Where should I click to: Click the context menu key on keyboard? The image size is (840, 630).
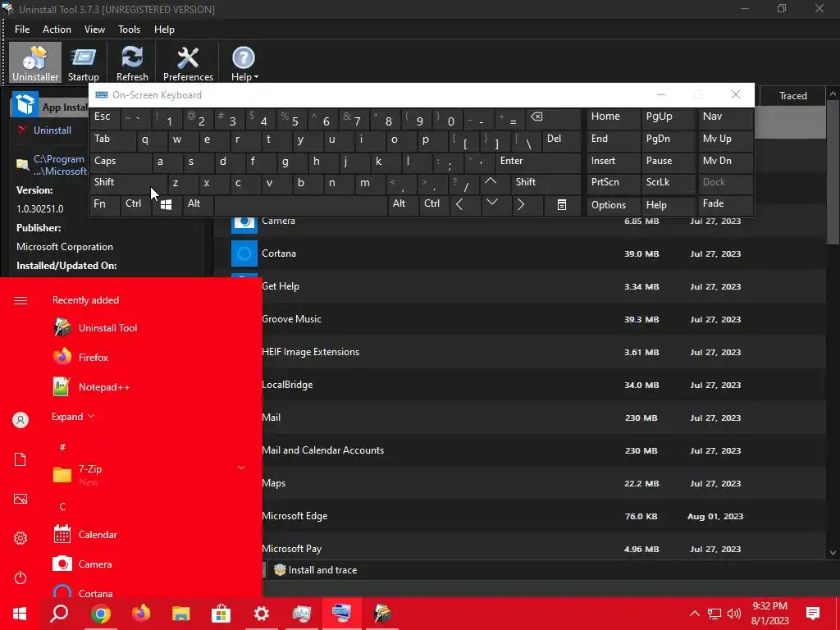(x=562, y=204)
